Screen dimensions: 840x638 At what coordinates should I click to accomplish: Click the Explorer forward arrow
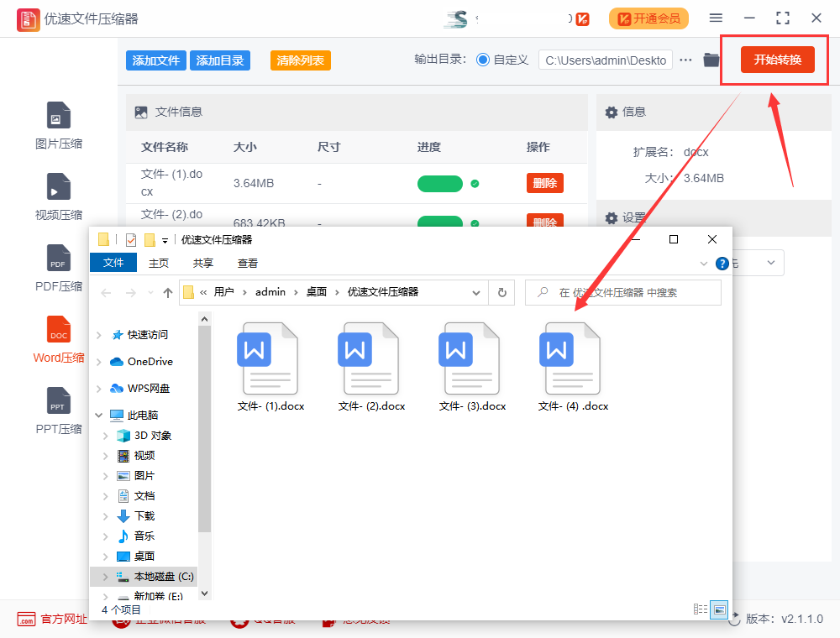tap(130, 293)
